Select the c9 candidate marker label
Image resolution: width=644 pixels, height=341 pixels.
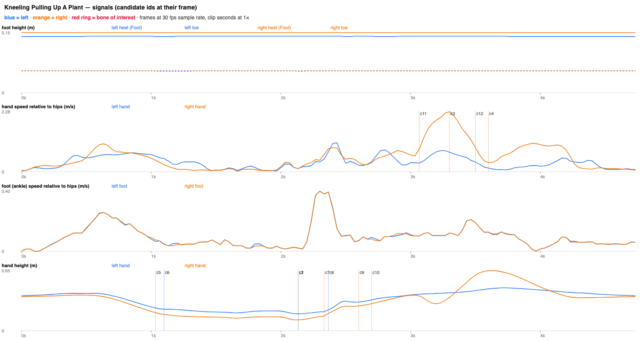click(x=362, y=273)
